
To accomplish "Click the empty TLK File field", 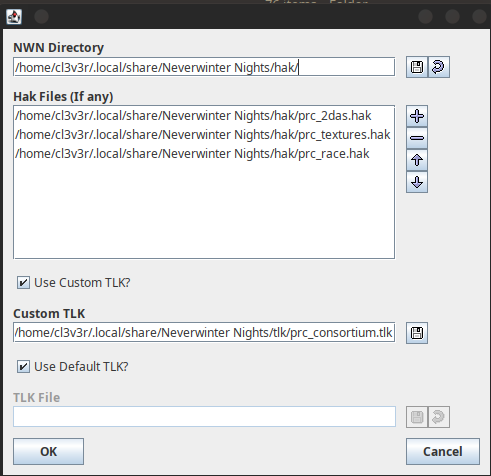I will 204,416.
